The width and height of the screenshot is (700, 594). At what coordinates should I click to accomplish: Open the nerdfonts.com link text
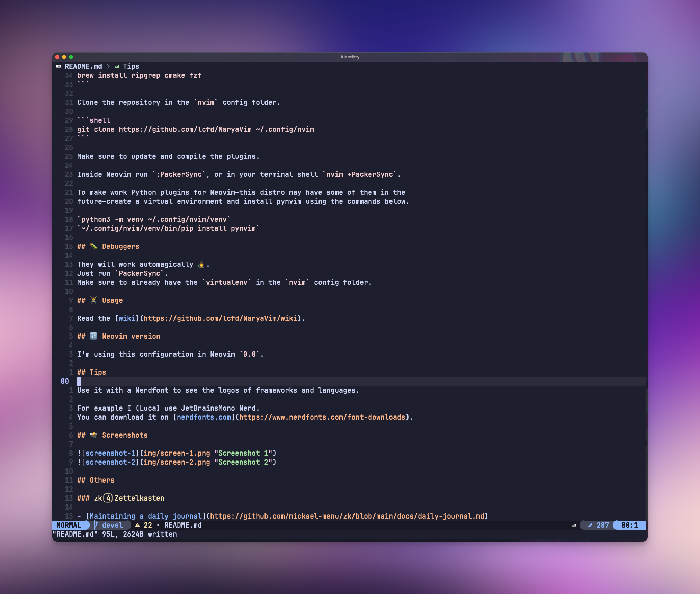pyautogui.click(x=204, y=417)
